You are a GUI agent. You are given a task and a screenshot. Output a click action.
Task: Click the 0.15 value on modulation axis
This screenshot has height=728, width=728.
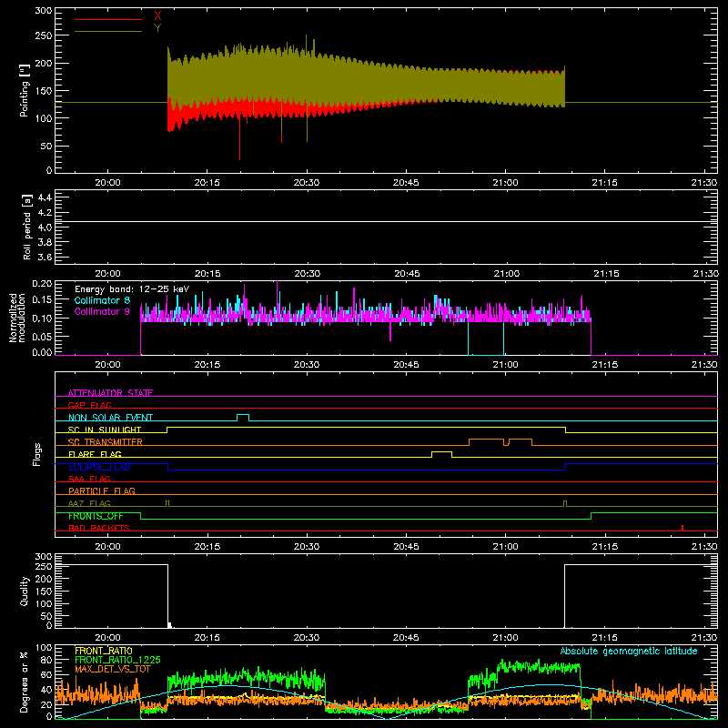coord(42,300)
